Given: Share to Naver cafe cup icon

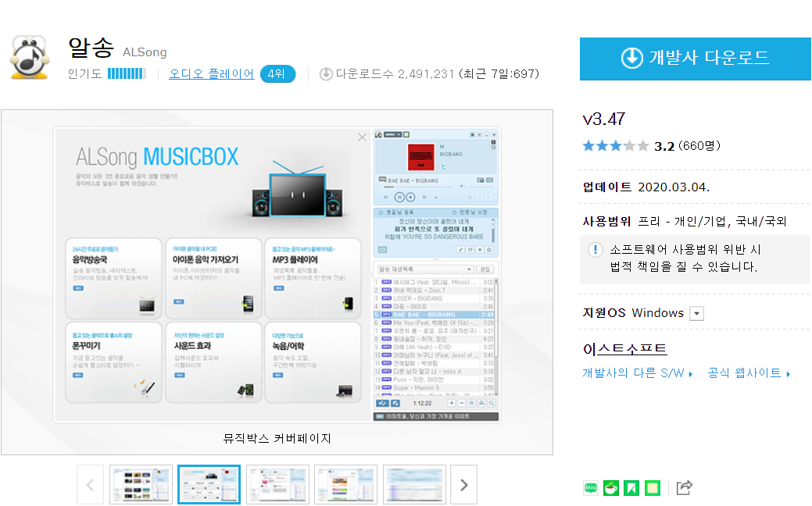Looking at the screenshot, I should (x=611, y=487).
